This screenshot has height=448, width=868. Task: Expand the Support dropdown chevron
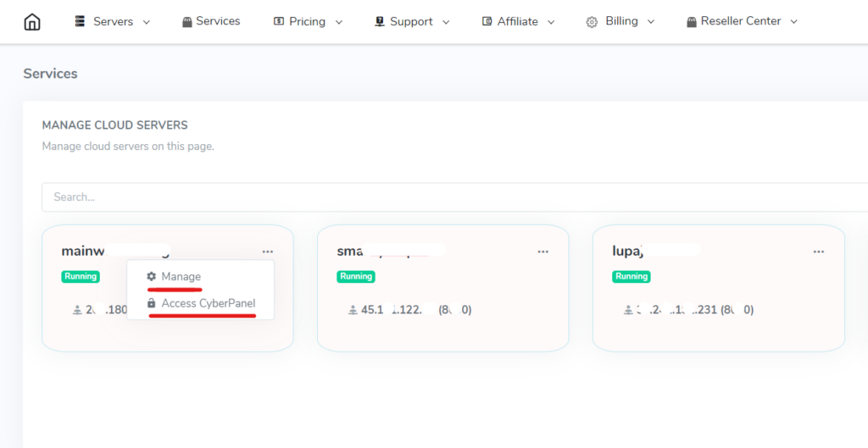click(446, 22)
